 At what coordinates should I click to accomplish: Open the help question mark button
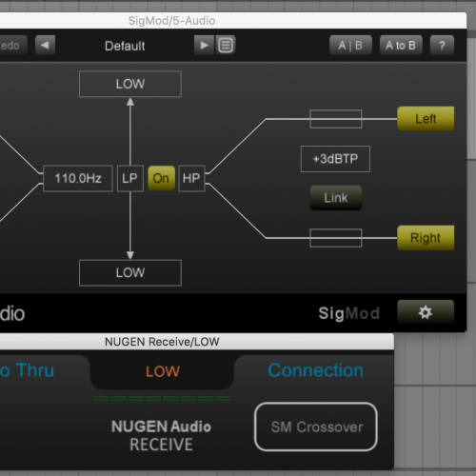442,45
